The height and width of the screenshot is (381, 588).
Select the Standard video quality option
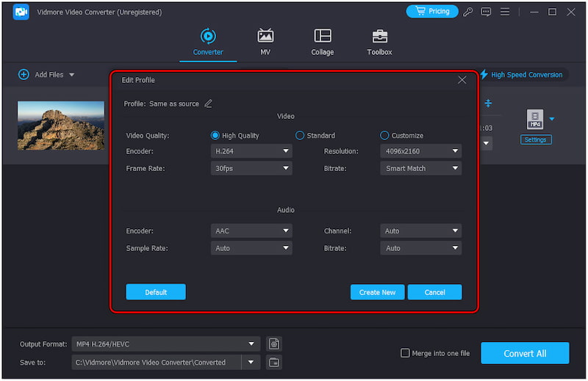(300, 135)
